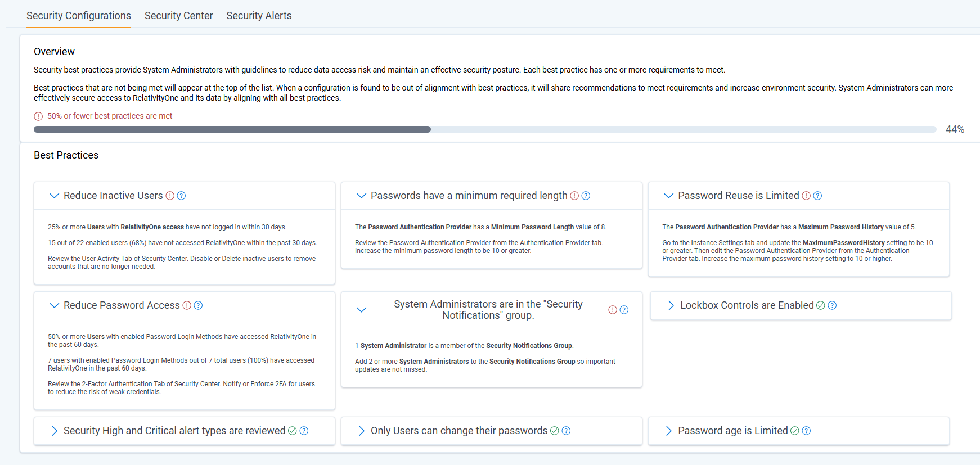Select the Security Configurations tab

(x=79, y=16)
